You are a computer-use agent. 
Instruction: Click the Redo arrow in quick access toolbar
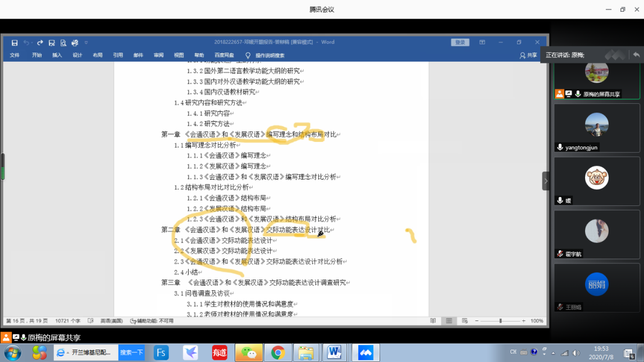tap(40, 43)
